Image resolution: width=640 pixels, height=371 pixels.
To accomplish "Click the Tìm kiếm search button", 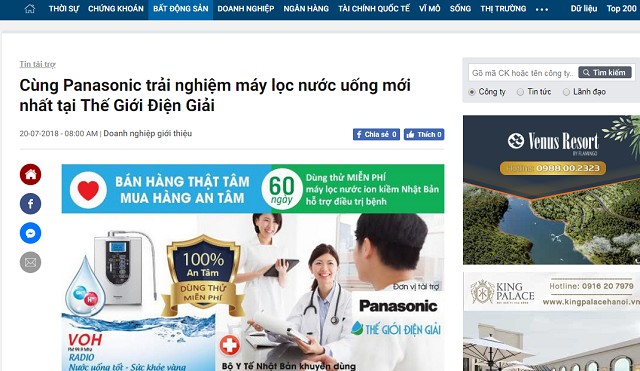I will click(605, 73).
